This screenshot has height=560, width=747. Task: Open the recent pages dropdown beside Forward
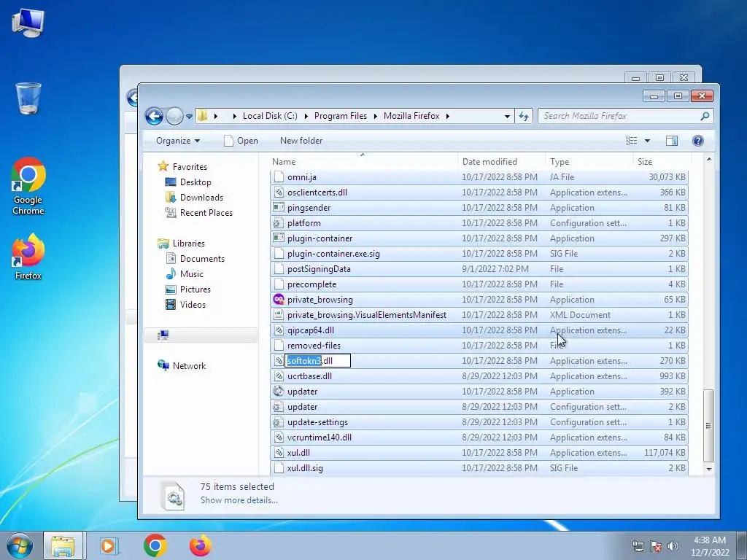pyautogui.click(x=189, y=116)
